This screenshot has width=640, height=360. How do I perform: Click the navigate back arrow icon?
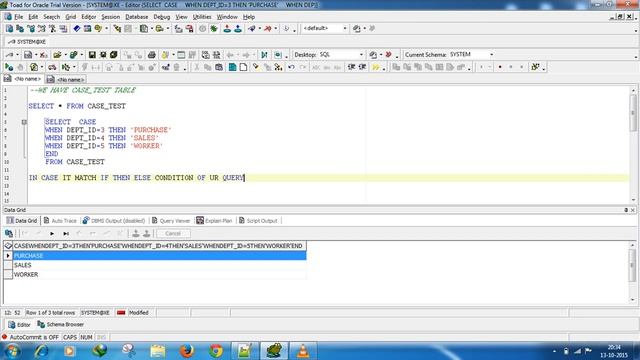[x=230, y=55]
